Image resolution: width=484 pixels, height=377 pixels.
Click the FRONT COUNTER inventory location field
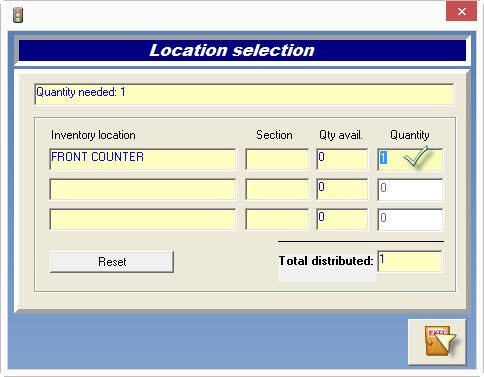[x=143, y=159]
